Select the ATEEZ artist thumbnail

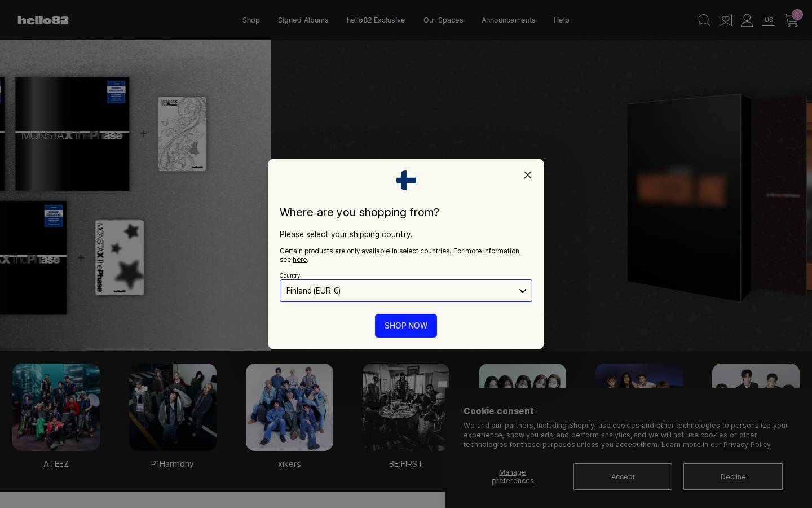[x=56, y=407]
